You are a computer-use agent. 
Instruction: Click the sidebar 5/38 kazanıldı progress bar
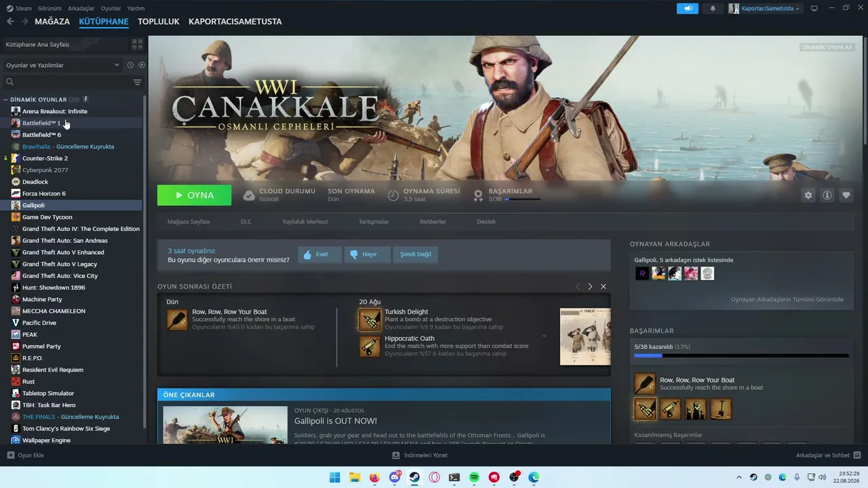741,355
